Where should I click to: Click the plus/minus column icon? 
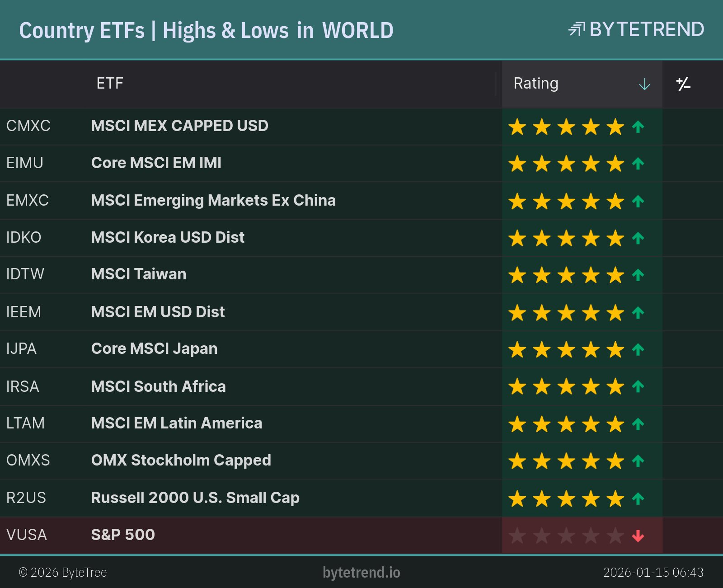point(683,84)
